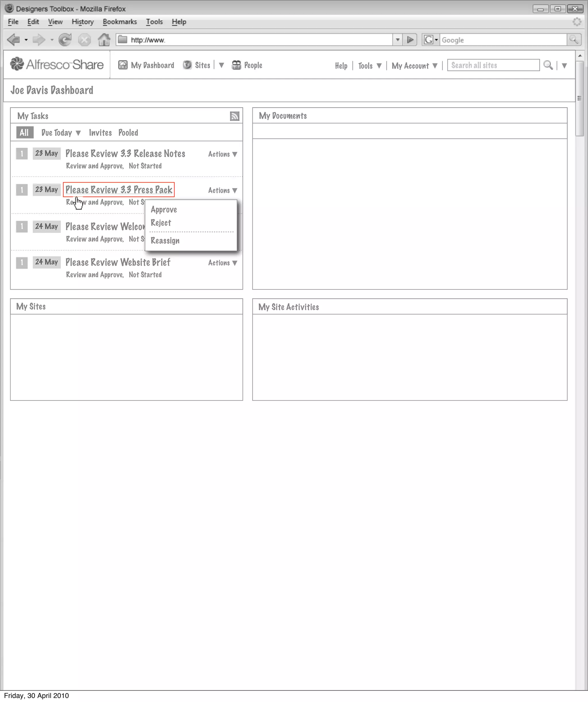This screenshot has height=702, width=588.
Task: Select the All task filter
Action: tap(24, 132)
